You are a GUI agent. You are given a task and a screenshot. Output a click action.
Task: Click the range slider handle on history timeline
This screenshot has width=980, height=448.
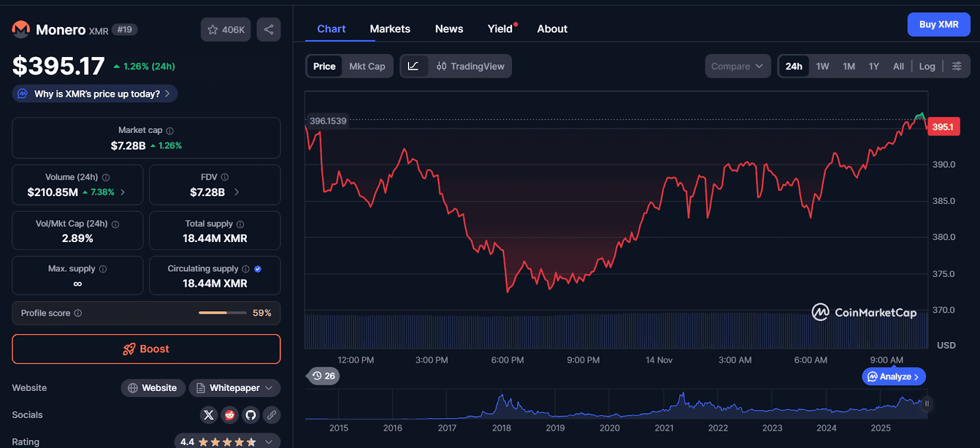click(x=926, y=403)
